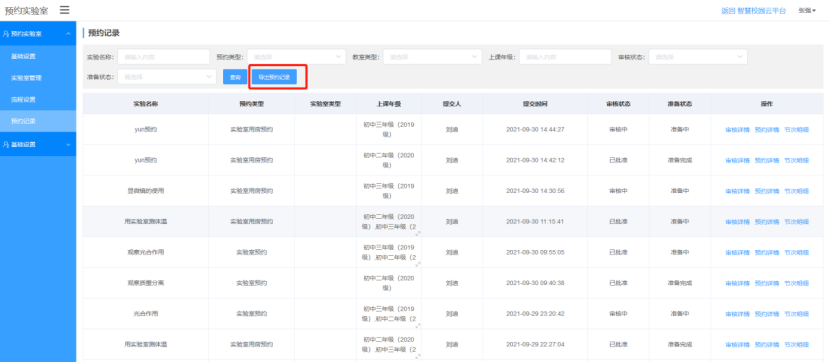Click 审核中 status in 14:30:56 row

(x=618, y=190)
